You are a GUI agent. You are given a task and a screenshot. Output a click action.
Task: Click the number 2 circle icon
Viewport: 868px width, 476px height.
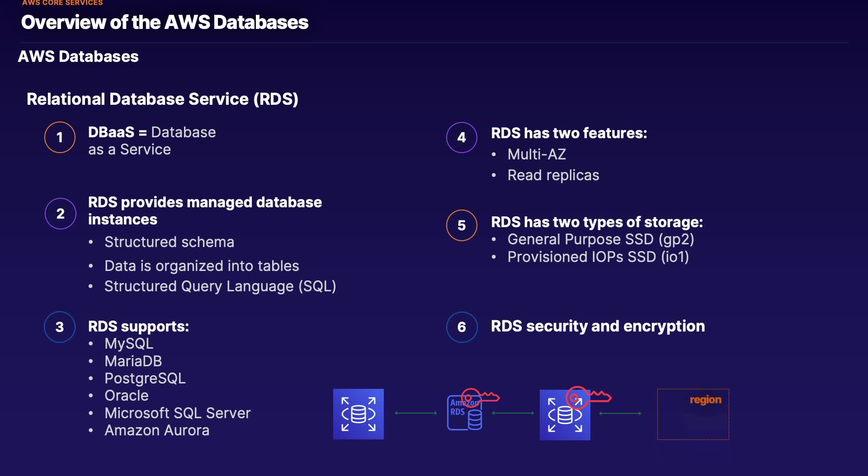coord(60,213)
